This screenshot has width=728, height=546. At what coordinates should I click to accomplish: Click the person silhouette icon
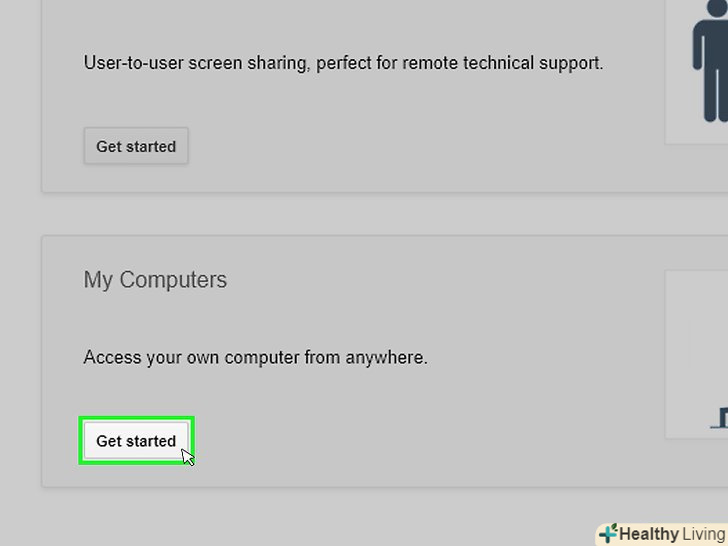click(711, 60)
